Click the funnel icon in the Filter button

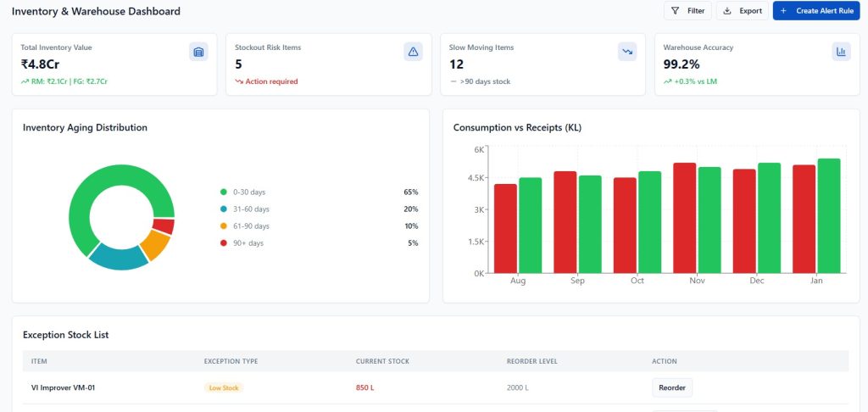click(675, 11)
